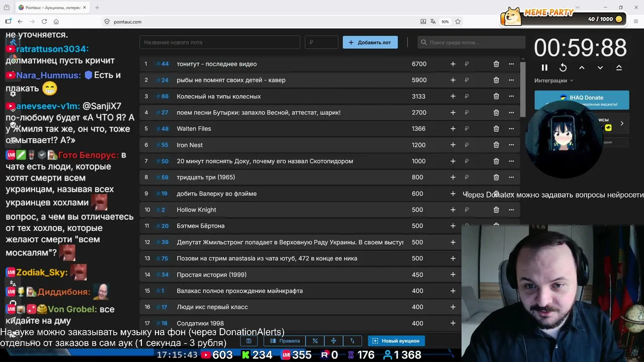Open more options for тридцать три lot
Screen dimensions: 644x362
tap(511, 177)
